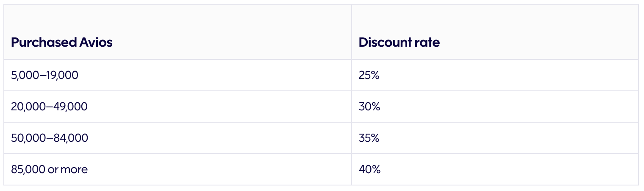Click the 35% discount rate value
The width and height of the screenshot is (644, 191).
click(x=369, y=138)
